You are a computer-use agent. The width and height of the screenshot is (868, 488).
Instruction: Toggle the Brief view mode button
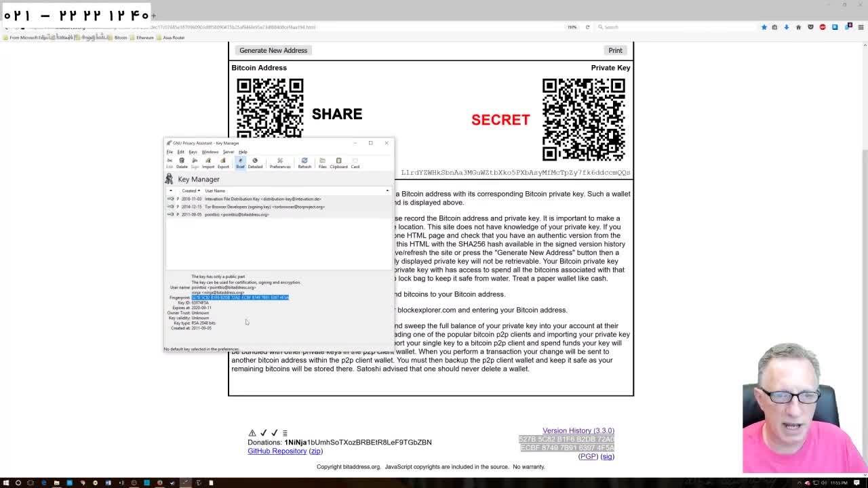point(240,163)
